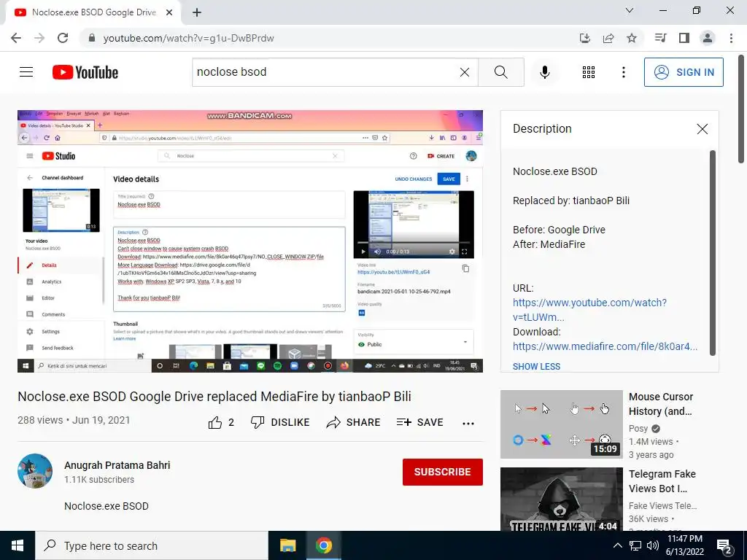Start voice search with microphone icon

(544, 72)
